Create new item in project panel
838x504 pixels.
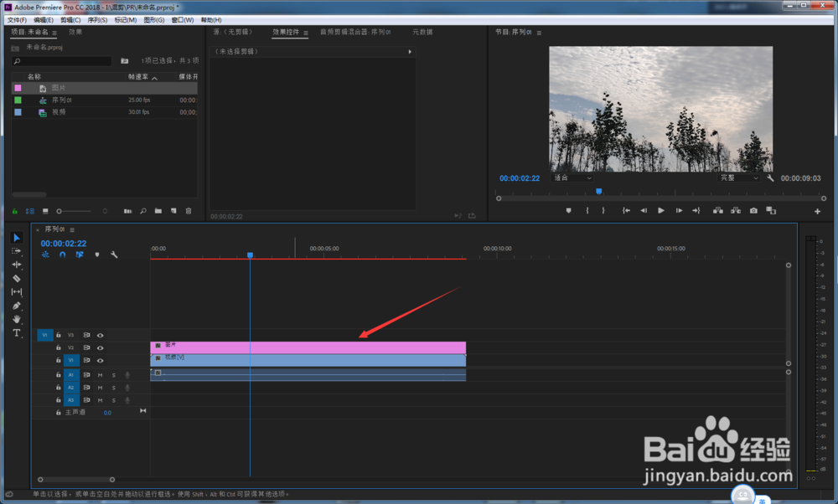[173, 211]
